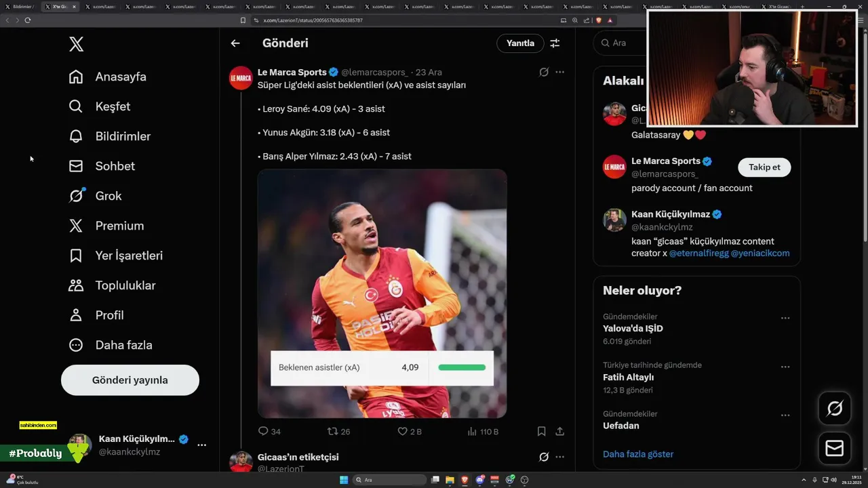Viewport: 868px width, 488px height.
Task: Click the browser address bar URL
Action: coord(313,20)
